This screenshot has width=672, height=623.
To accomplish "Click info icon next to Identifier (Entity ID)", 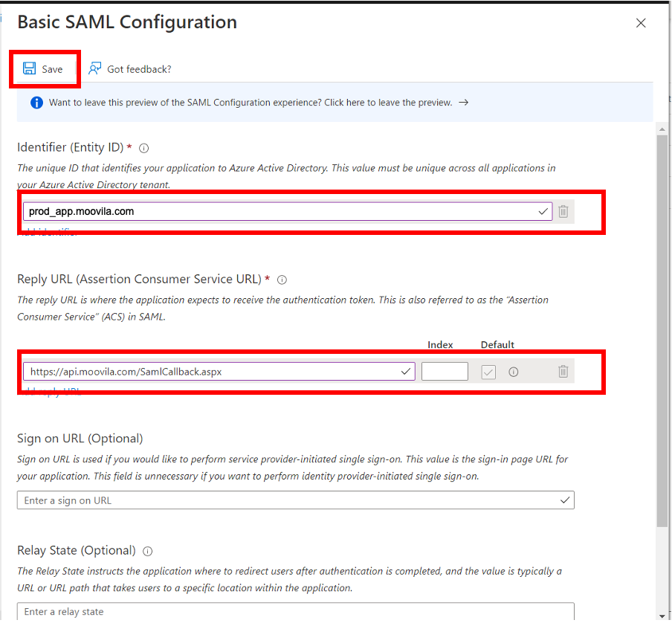I will click(x=144, y=148).
